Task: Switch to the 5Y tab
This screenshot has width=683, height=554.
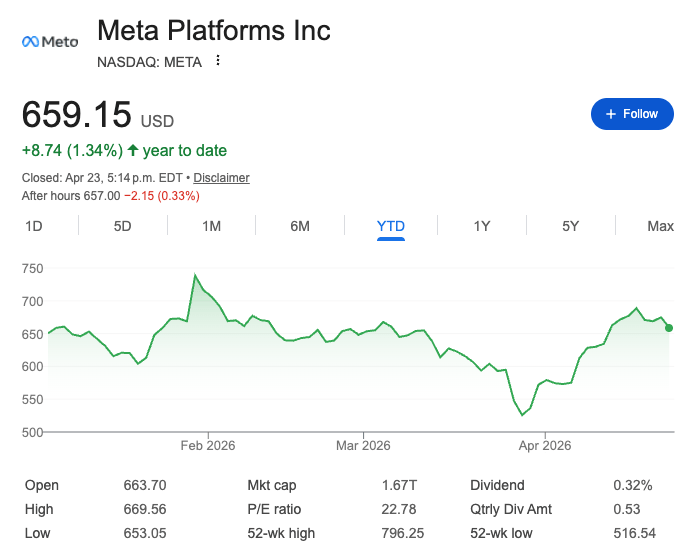Action: pos(570,226)
